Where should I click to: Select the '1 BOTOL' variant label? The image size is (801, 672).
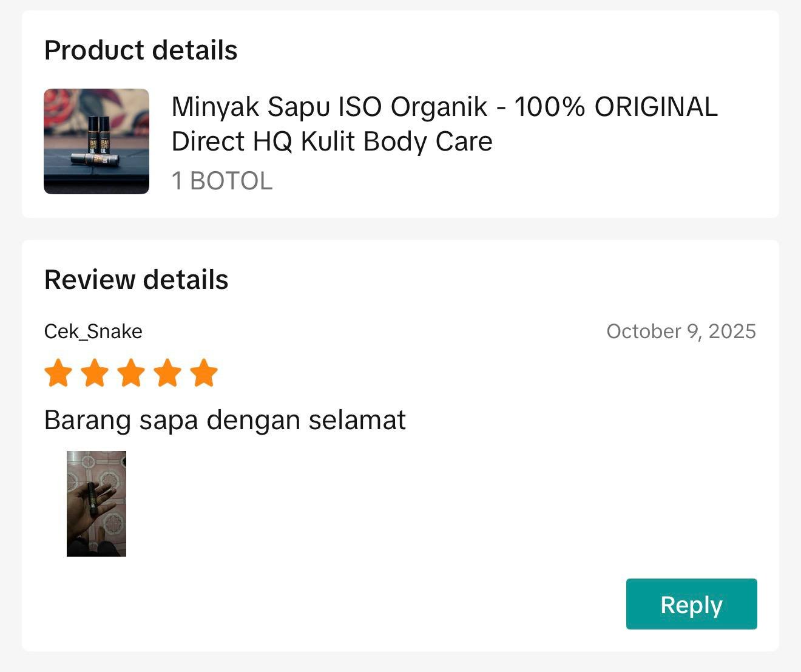click(222, 181)
